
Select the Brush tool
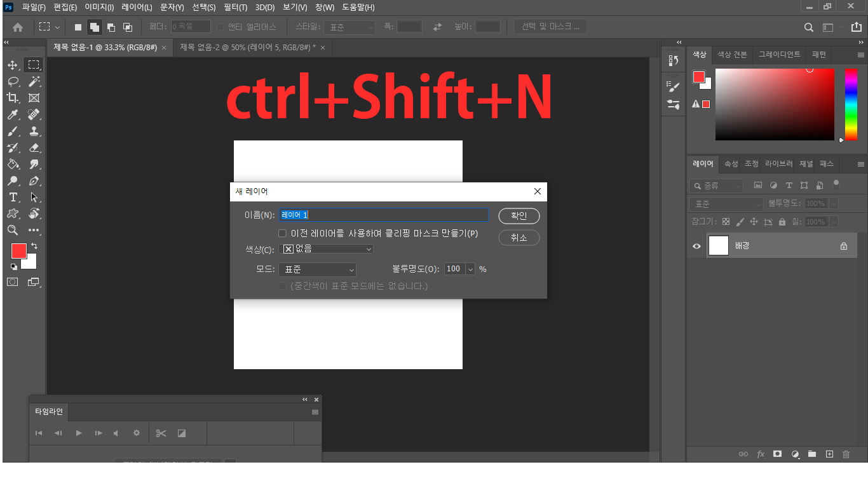12,131
